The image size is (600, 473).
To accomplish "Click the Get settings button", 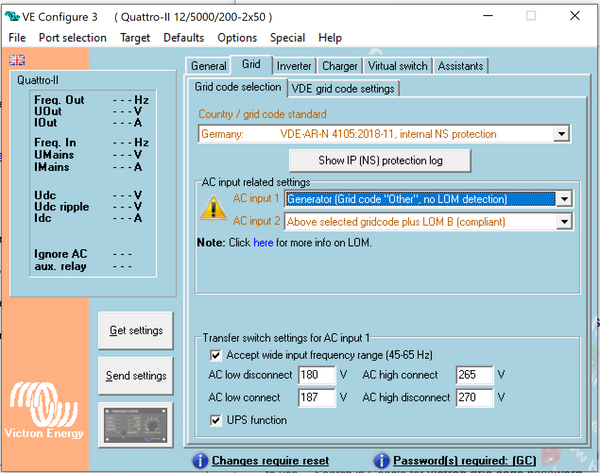I will 136,330.
